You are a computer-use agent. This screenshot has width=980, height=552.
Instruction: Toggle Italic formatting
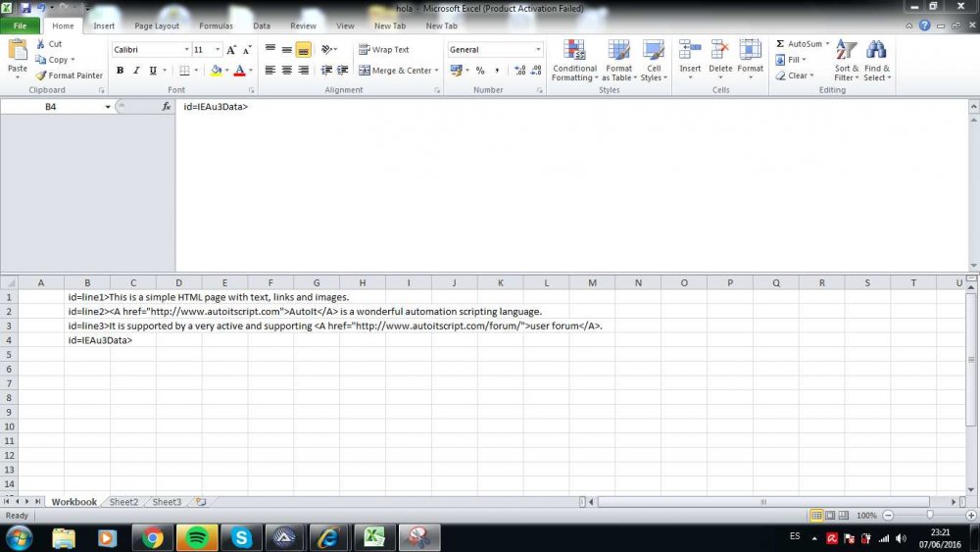pyautogui.click(x=136, y=70)
